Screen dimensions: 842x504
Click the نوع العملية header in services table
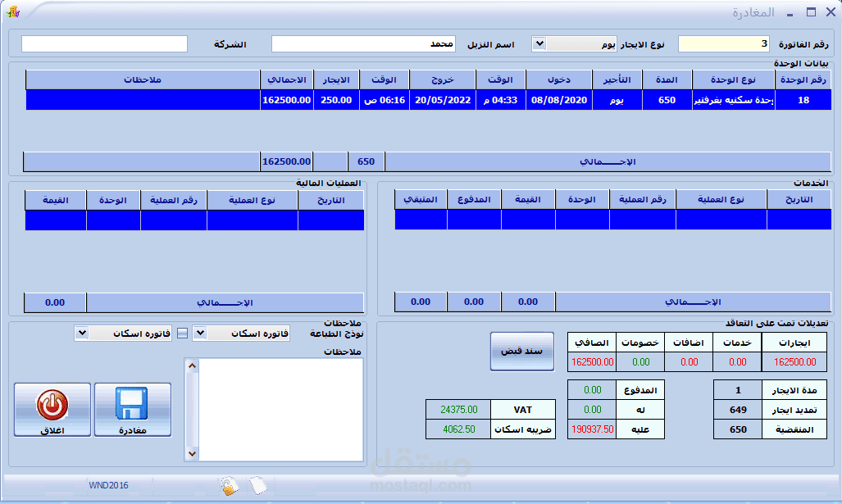(721, 199)
